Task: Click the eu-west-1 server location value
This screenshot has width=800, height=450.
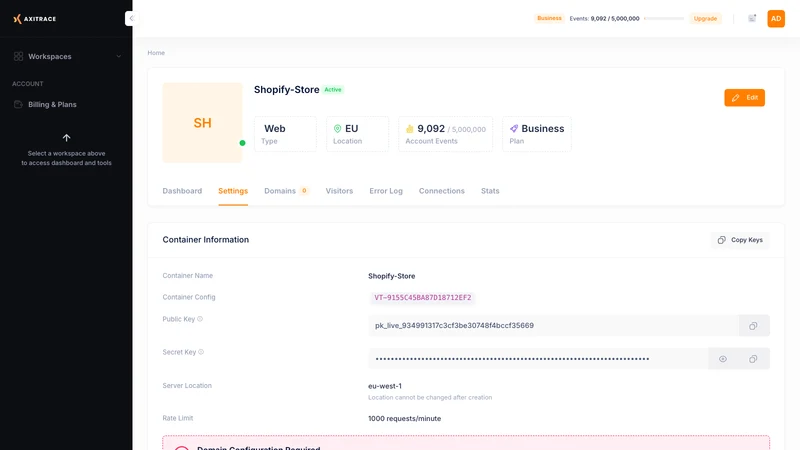Action: point(385,386)
